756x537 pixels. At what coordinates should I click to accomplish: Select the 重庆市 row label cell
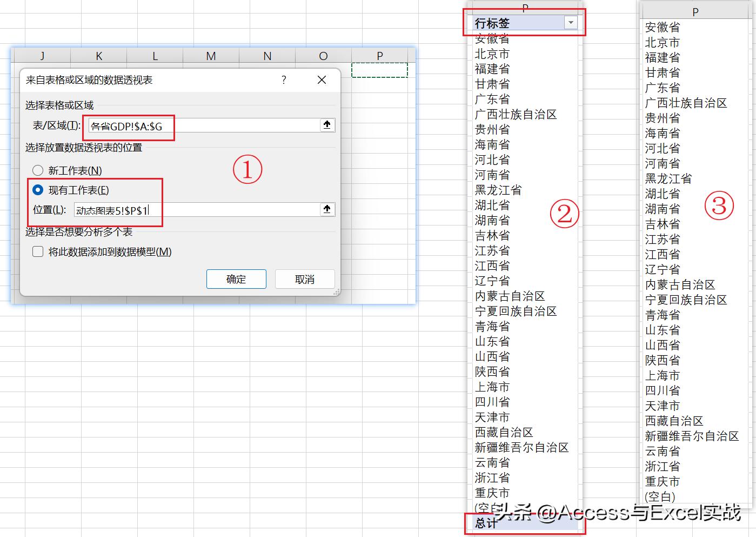click(492, 493)
